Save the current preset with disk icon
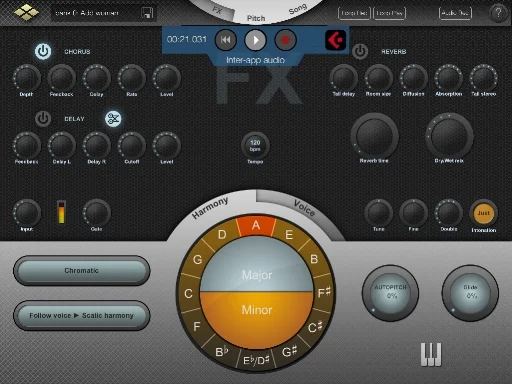512x384 pixels. pyautogui.click(x=147, y=13)
